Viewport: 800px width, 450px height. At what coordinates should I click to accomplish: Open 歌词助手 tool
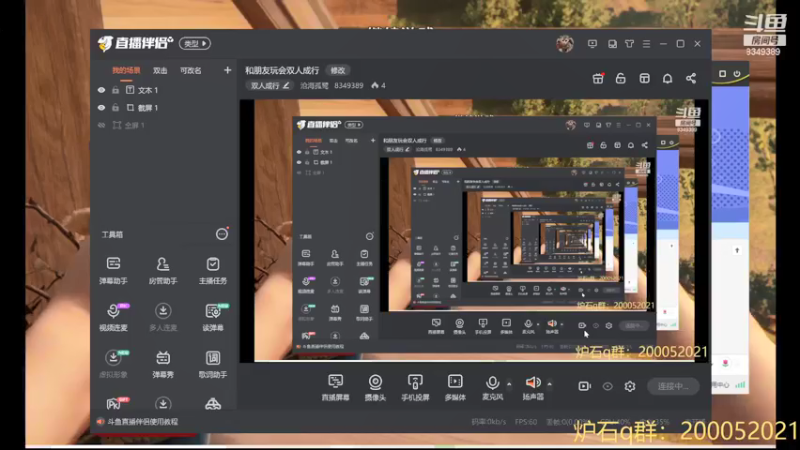pyautogui.click(x=213, y=364)
